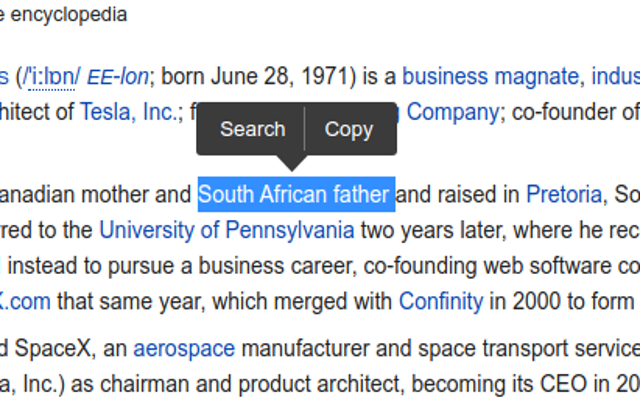
Task: Click the born June 28, 1971 text
Action: [x=255, y=76]
